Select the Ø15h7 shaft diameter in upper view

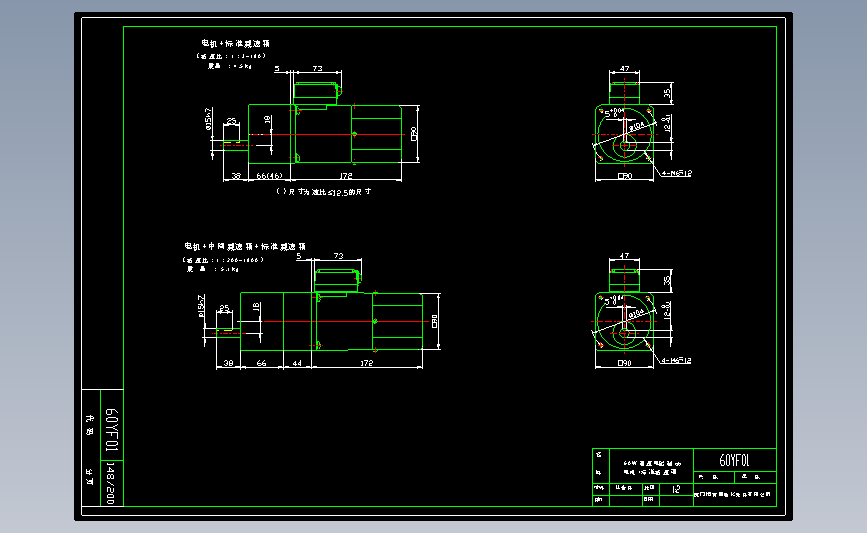(208, 119)
